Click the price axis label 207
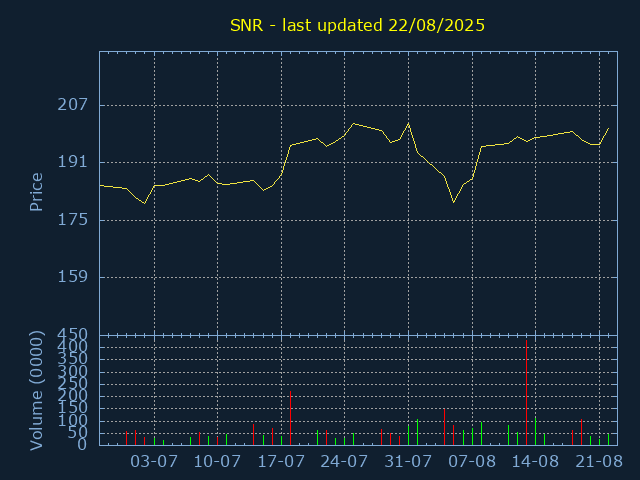Screen dimensions: 640x480 tap(72, 105)
